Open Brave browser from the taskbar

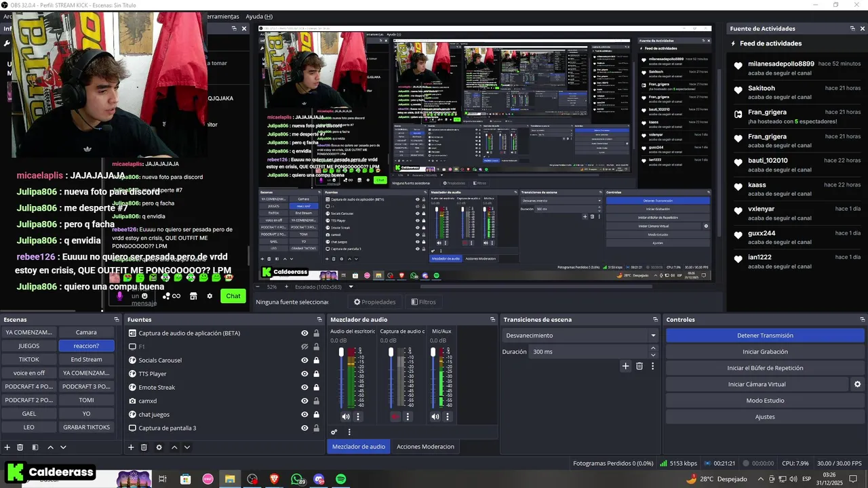(x=275, y=479)
